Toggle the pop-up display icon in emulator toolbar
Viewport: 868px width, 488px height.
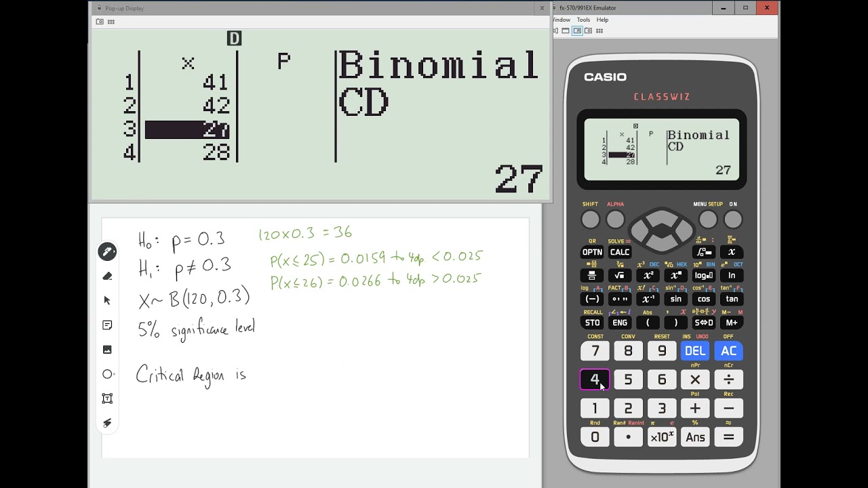577,30
